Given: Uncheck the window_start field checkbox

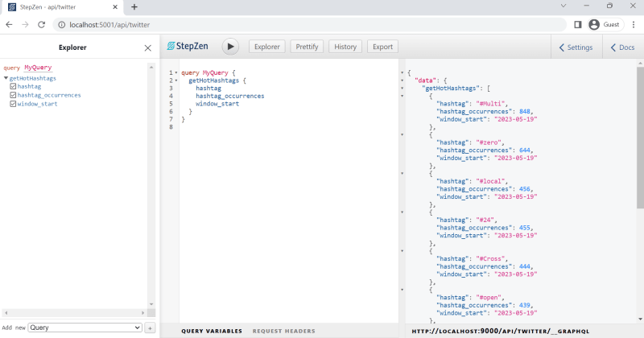Looking at the screenshot, I should [13, 104].
